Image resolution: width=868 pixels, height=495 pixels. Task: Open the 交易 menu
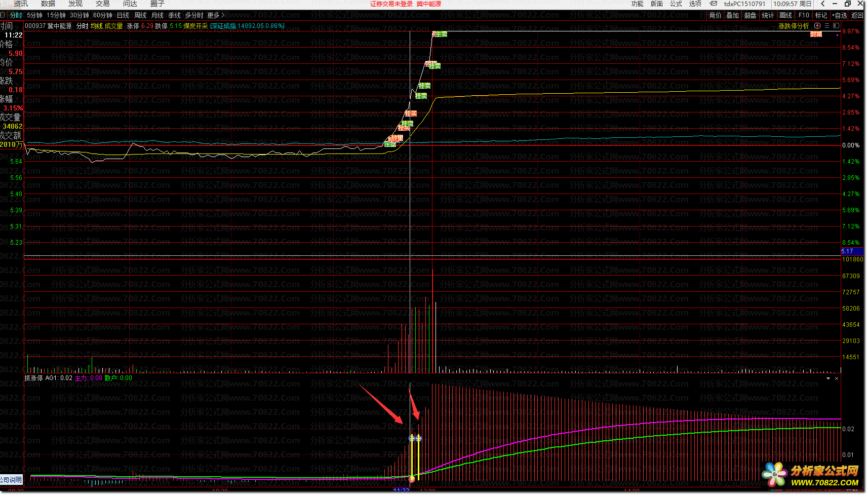coord(103,4)
